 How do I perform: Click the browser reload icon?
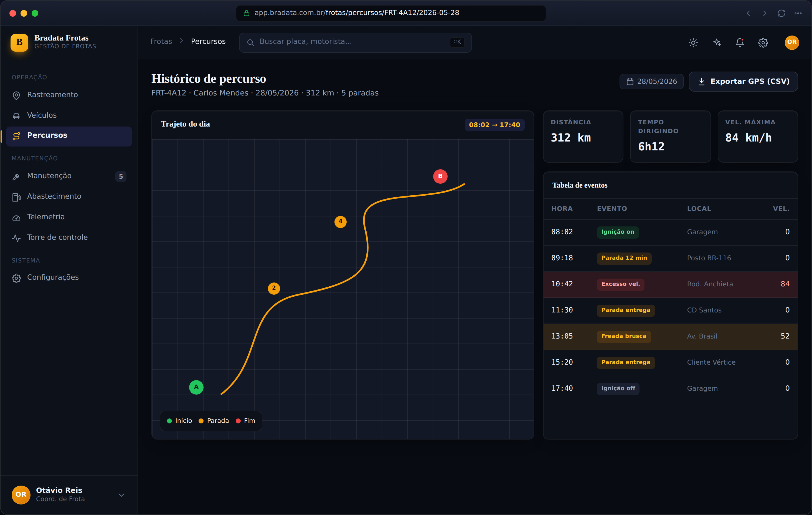[781, 13]
